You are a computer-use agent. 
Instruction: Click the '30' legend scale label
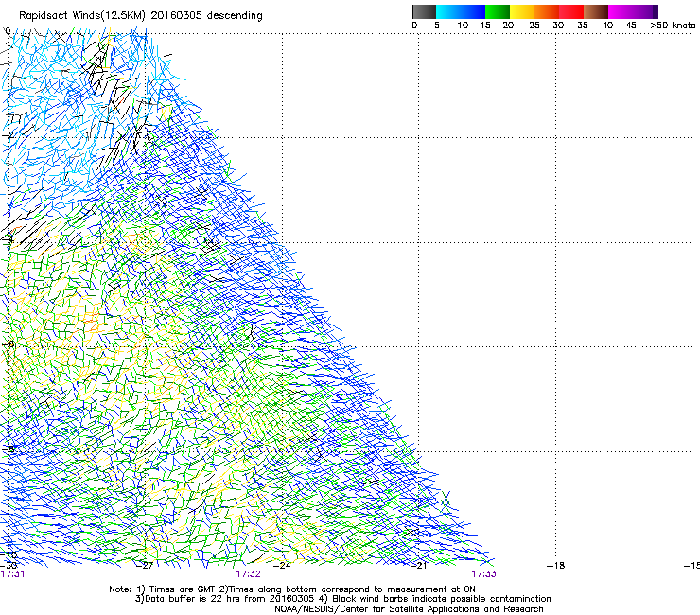[x=558, y=26]
